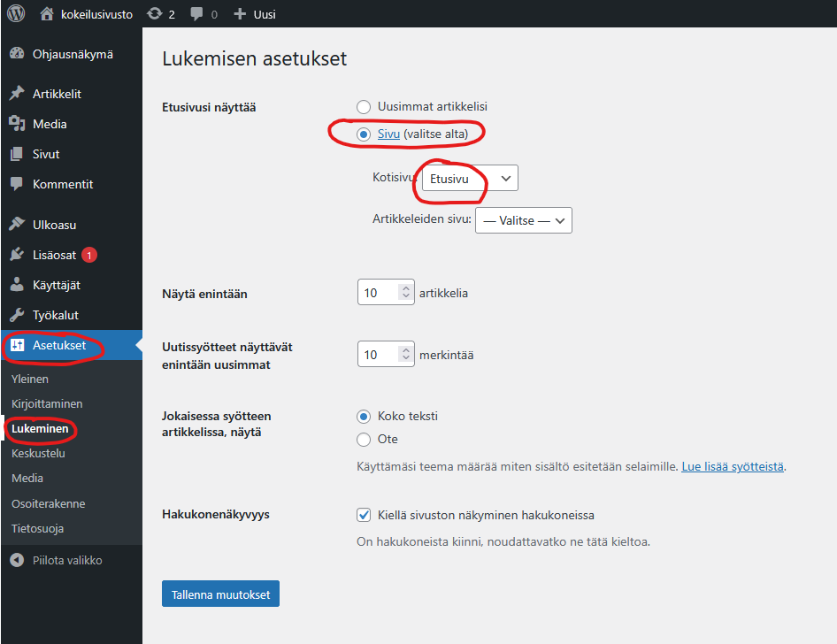The width and height of the screenshot is (837, 644).
Task: Click the Asetukset sliders icon
Action: 18,345
